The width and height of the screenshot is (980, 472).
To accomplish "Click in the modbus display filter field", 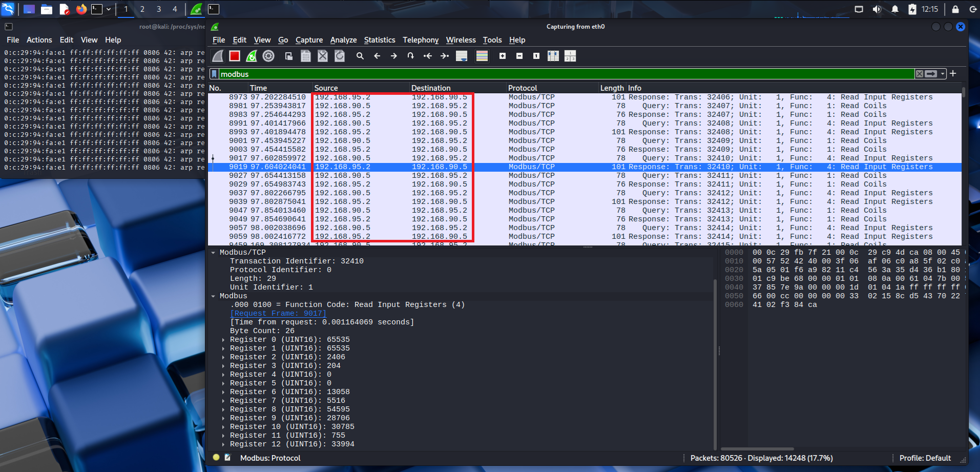I will [x=564, y=74].
